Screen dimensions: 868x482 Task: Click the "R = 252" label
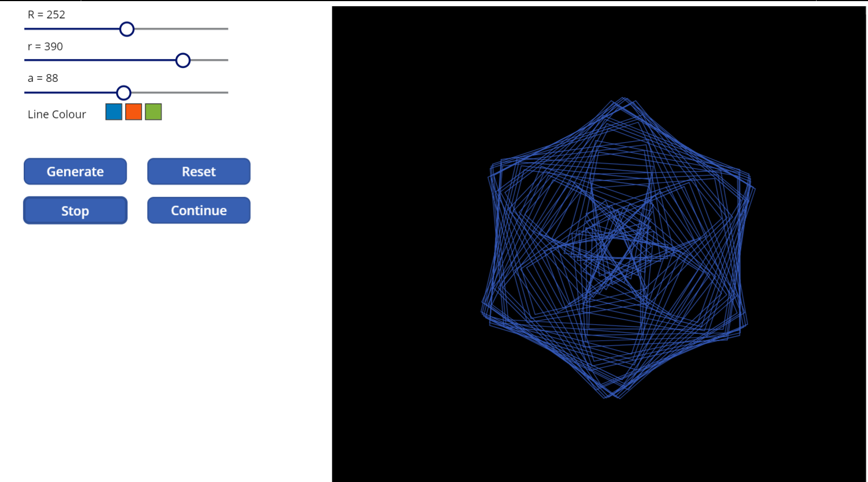(46, 15)
